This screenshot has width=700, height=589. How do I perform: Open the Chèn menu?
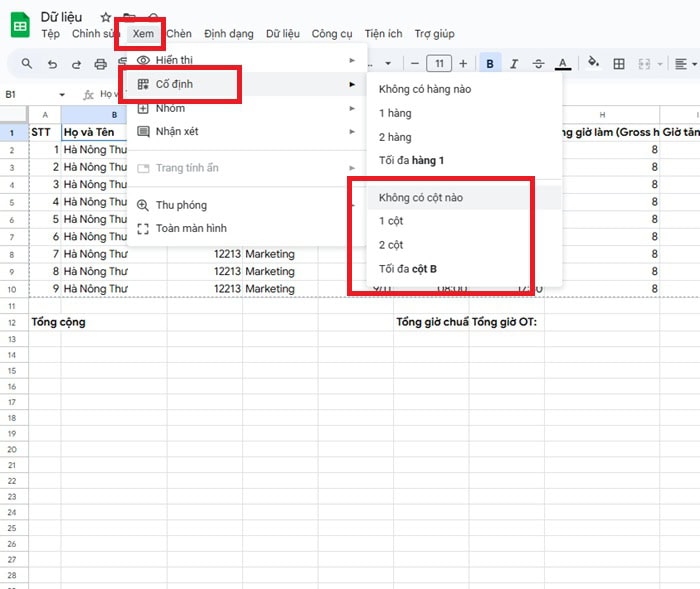[179, 34]
